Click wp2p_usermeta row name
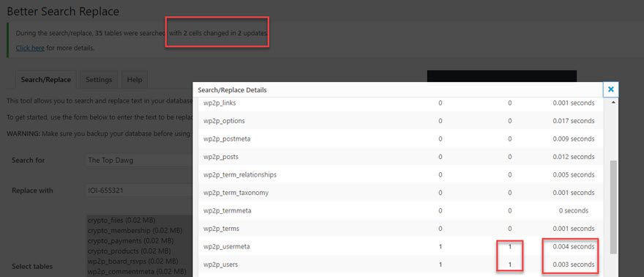 (x=226, y=246)
